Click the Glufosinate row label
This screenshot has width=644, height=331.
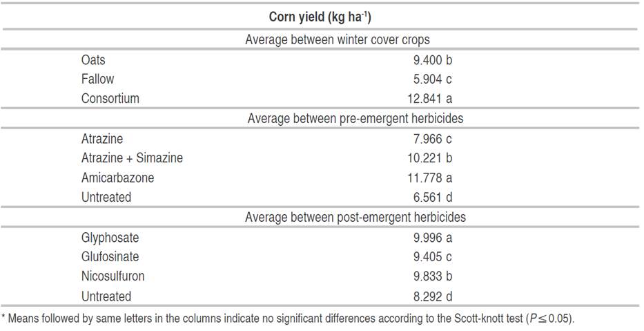(x=110, y=256)
